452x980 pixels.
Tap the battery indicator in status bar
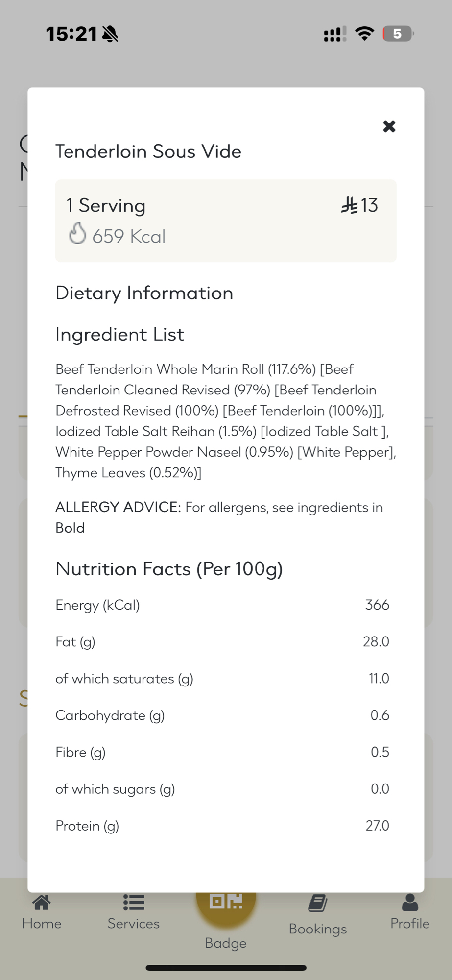(398, 34)
